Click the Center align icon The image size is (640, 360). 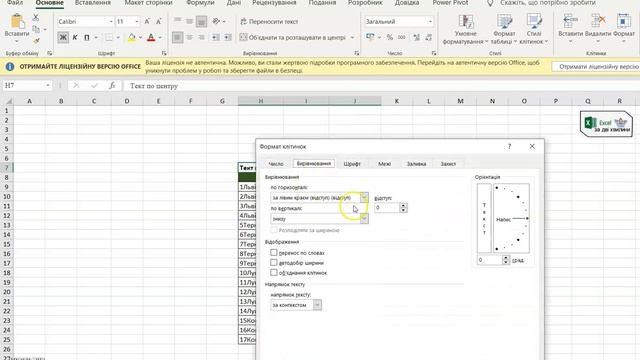[189, 38]
